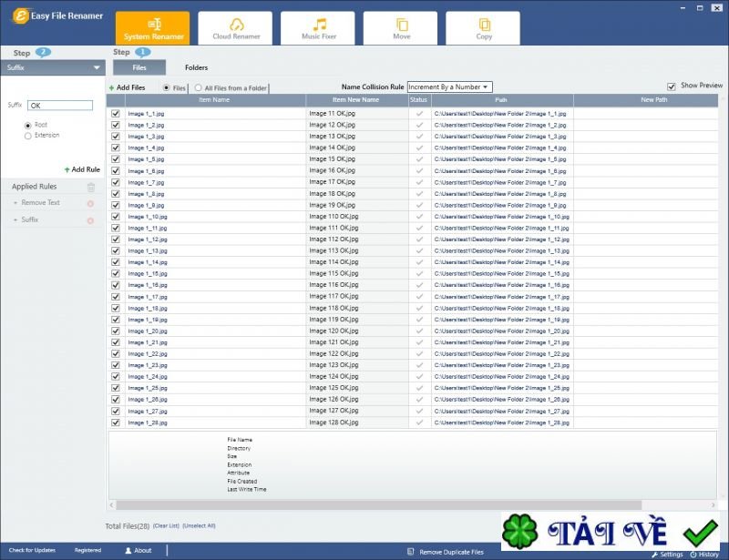The height and width of the screenshot is (560, 729).
Task: Click the Music Fixer note icon
Action: pyautogui.click(x=319, y=24)
